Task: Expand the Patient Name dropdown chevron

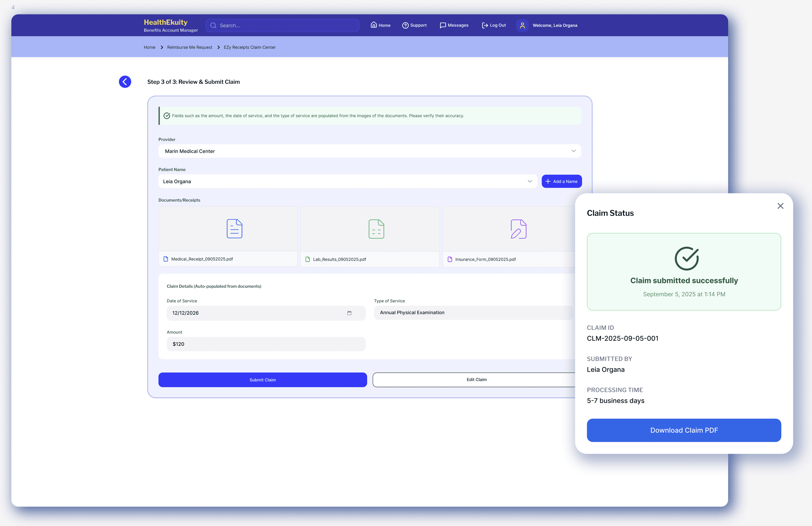Action: pos(529,181)
